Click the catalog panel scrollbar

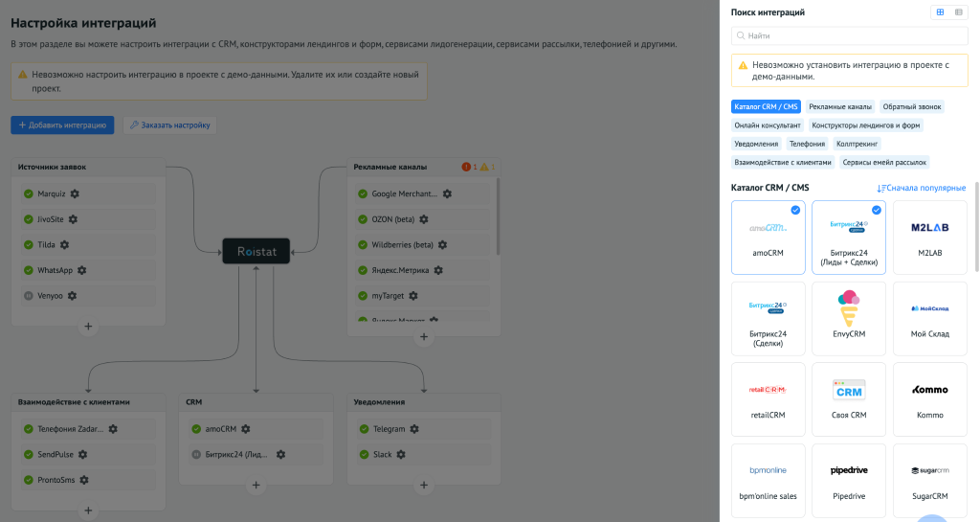pos(977,227)
